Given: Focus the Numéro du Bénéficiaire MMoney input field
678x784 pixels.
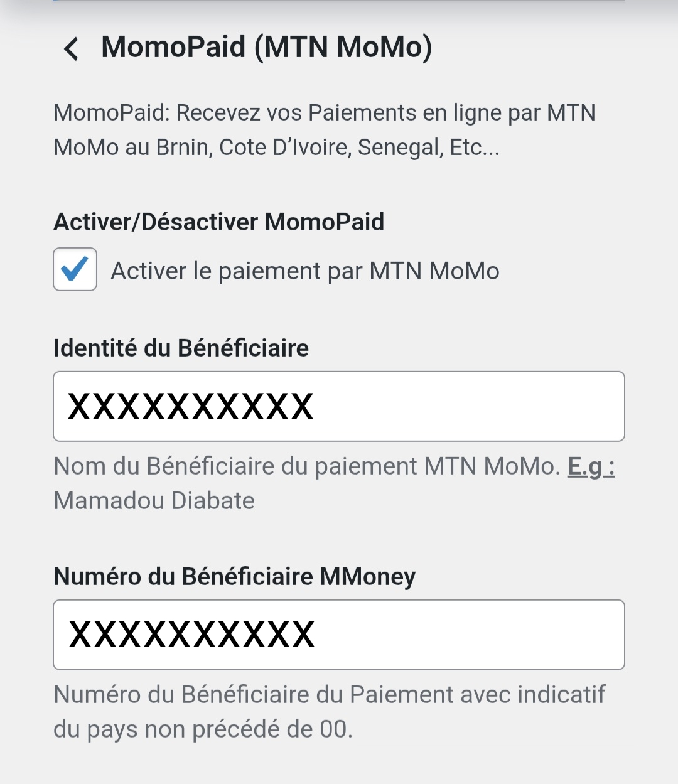Looking at the screenshot, I should [339, 635].
